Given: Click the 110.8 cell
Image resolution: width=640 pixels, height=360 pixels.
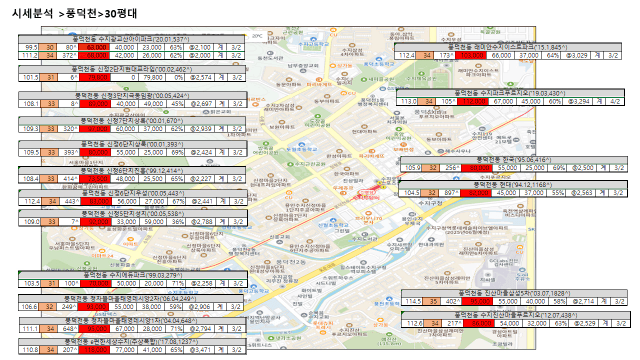Looking at the screenshot, I should (x=30, y=350).
